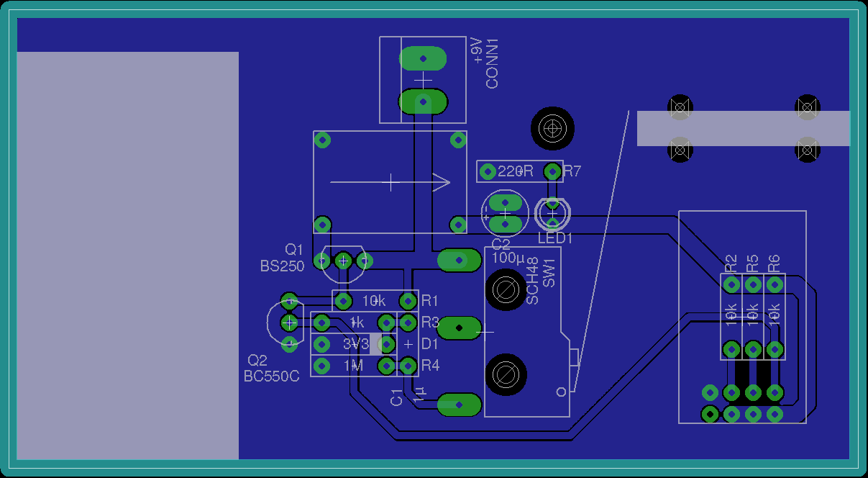Viewport: 868px width, 478px height.
Task: Click the SW1 label
Action: (x=550, y=273)
